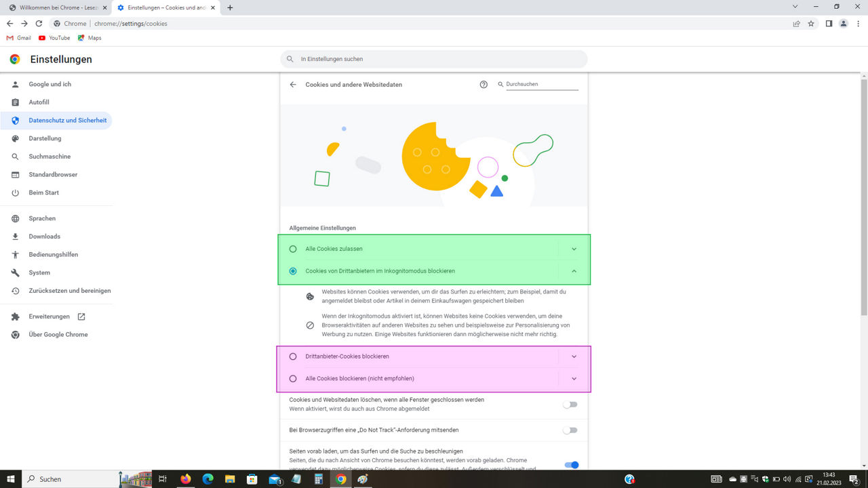The image size is (868, 488).
Task: Open the YouTube bookmark
Action: pyautogui.click(x=54, y=37)
